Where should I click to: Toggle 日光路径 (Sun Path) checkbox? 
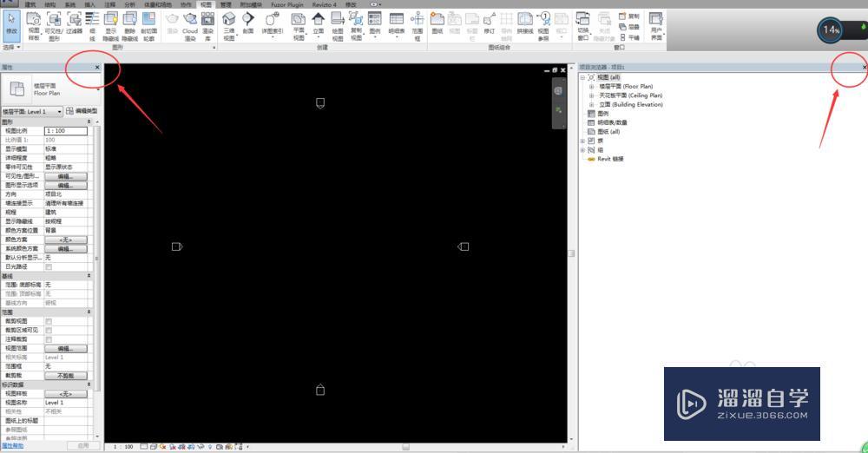pos(49,267)
